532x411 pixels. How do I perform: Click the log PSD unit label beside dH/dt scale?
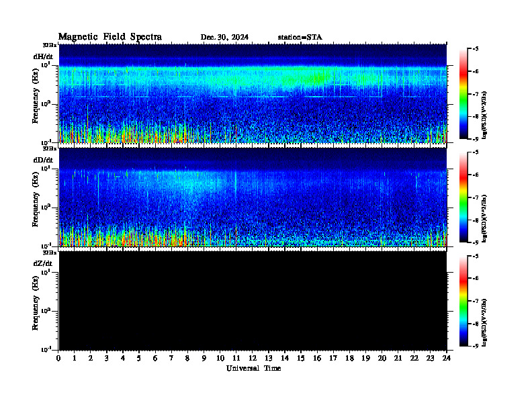point(485,115)
